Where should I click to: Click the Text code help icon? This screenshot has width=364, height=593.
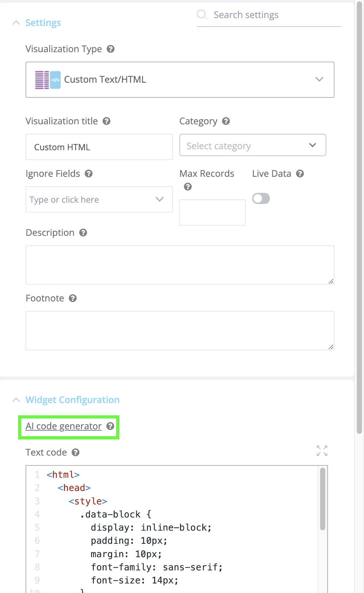click(x=76, y=452)
